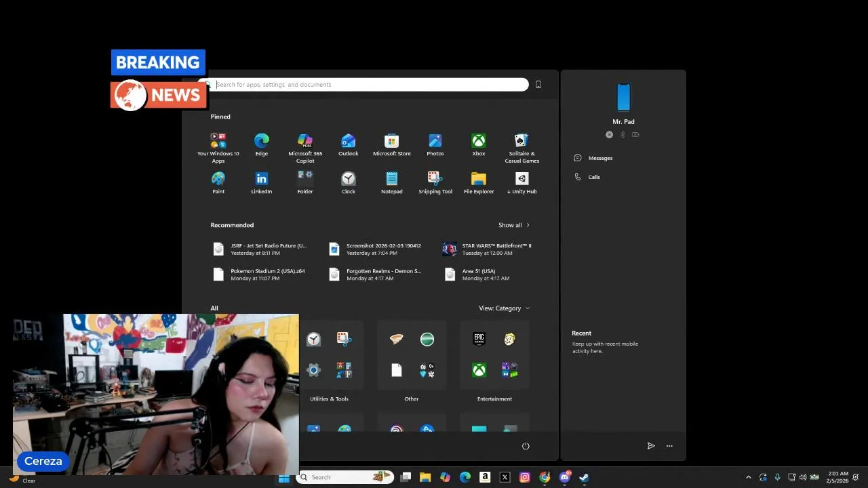Click the Bluetooth status icon under Mr. Pad

click(623, 135)
